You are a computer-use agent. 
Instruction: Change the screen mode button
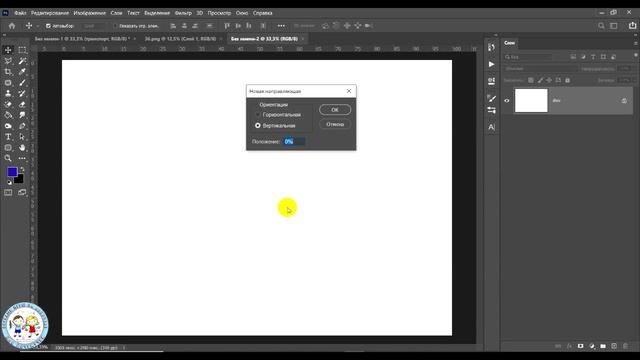(x=22, y=192)
